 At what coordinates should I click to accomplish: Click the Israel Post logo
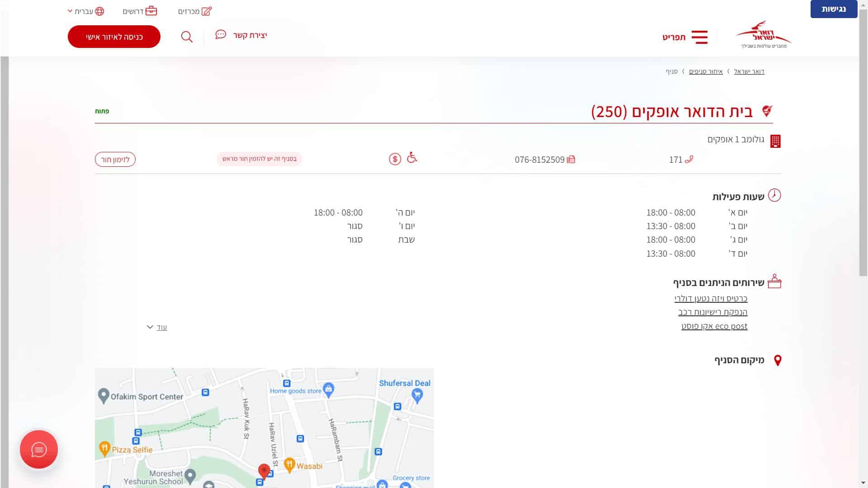pyautogui.click(x=763, y=35)
